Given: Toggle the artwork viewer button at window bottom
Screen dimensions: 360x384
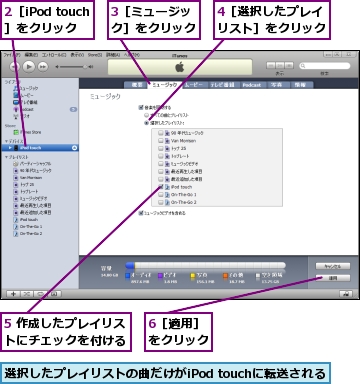Looking at the screenshot, I should (54, 294).
